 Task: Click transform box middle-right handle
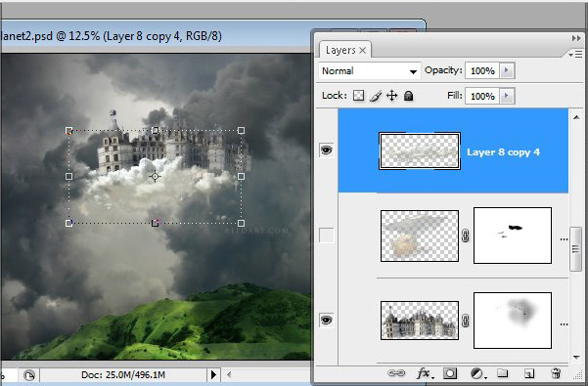tap(241, 176)
